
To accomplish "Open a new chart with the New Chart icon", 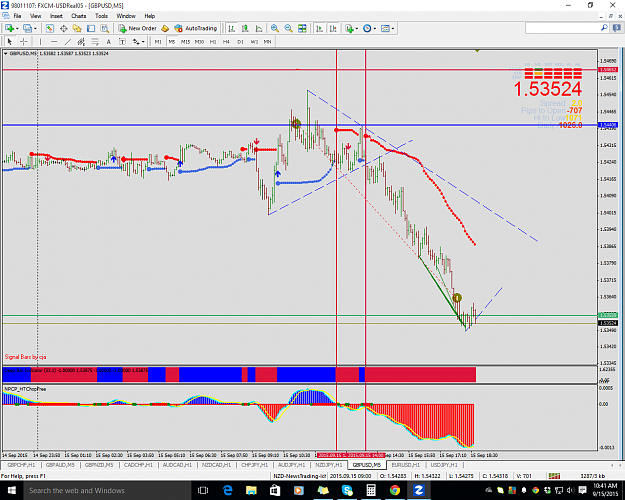I will 9,28.
